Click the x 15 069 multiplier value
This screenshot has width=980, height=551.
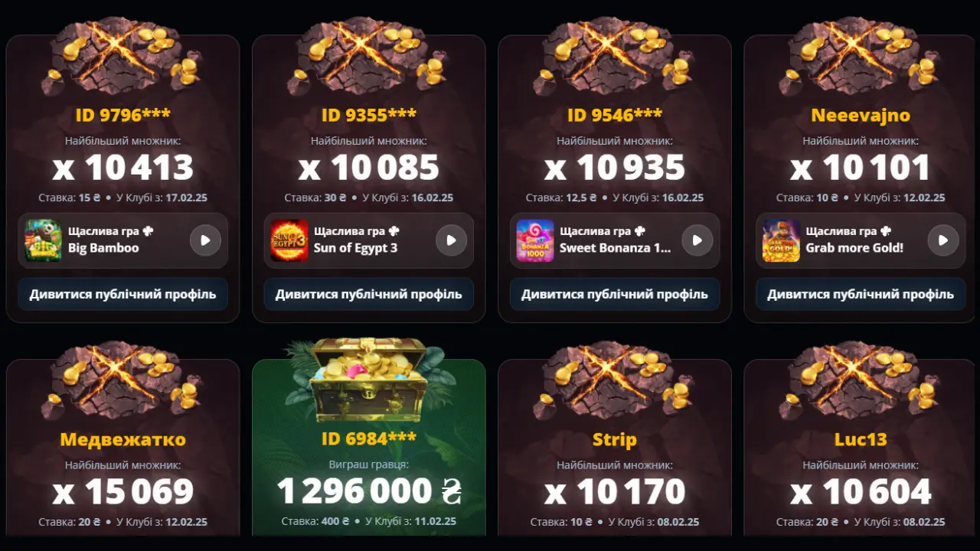pos(122,491)
